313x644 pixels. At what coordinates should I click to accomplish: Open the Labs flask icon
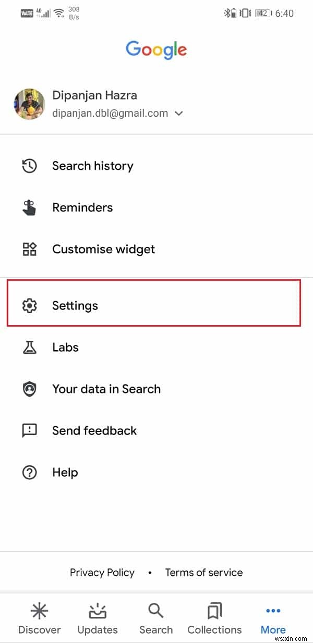click(30, 347)
